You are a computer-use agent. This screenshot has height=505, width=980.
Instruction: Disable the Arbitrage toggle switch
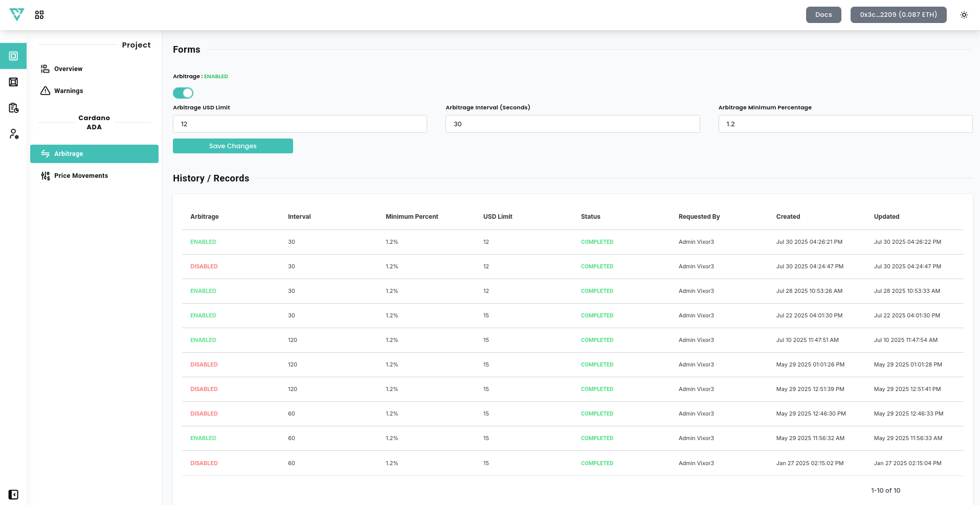[183, 93]
